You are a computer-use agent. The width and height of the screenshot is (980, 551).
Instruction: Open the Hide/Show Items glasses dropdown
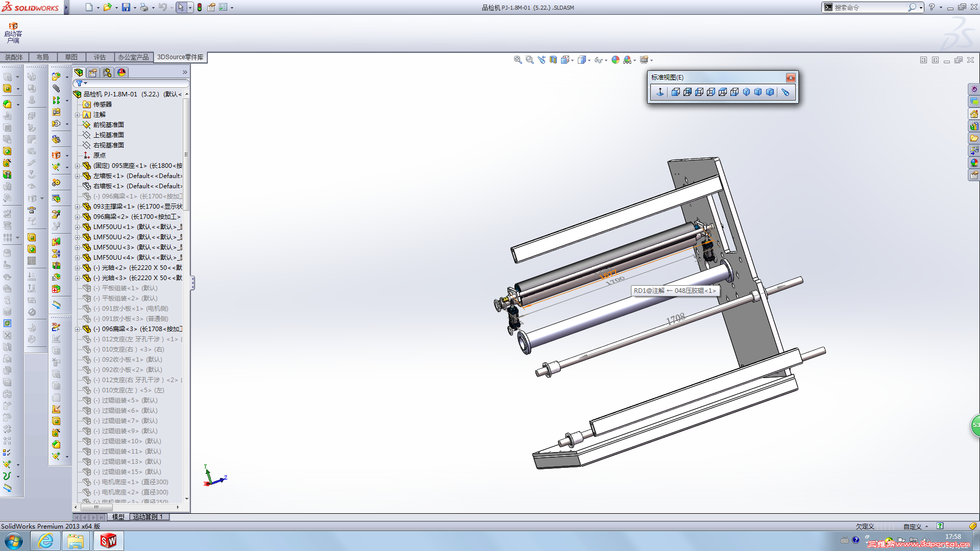[606, 60]
